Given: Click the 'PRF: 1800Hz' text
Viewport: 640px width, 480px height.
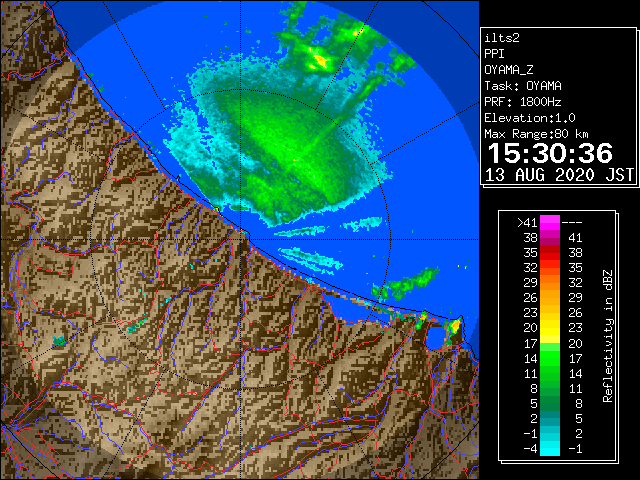Looking at the screenshot, I should pyautogui.click(x=523, y=102).
